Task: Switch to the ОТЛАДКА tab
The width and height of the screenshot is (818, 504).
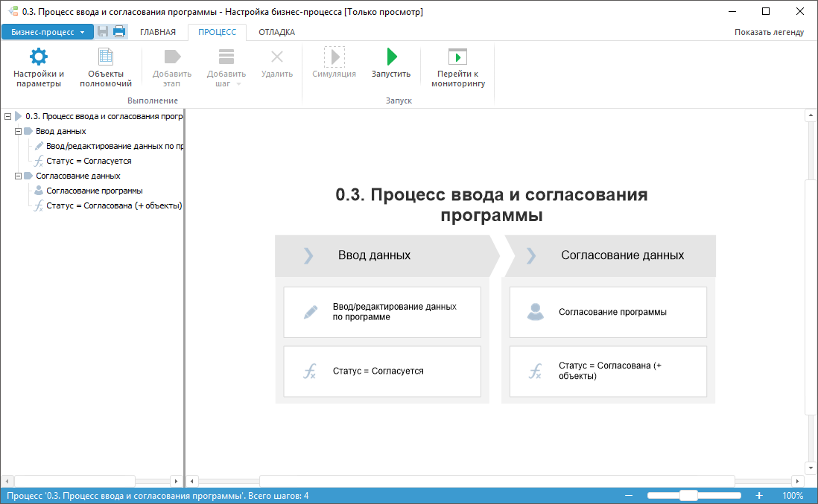Action: [x=276, y=32]
